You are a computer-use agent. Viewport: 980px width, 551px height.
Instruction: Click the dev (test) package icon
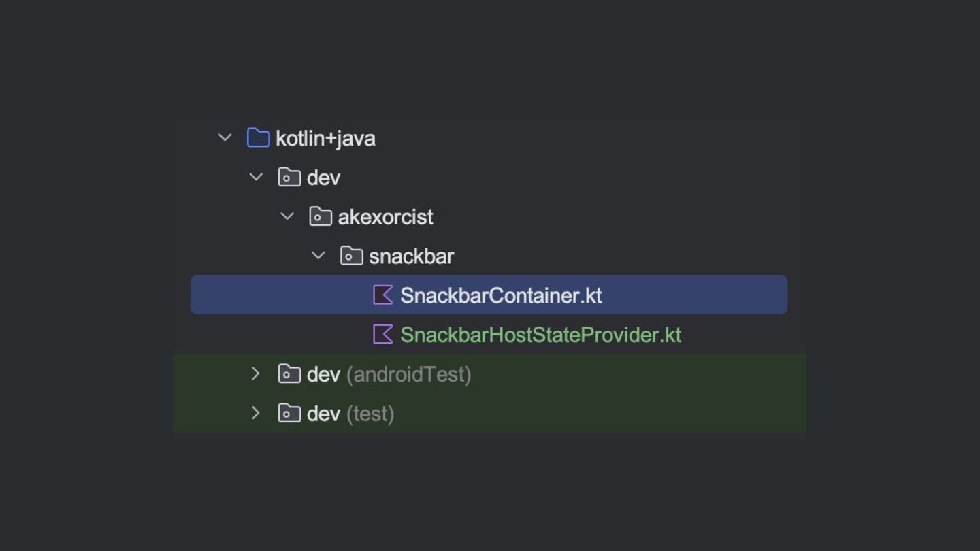(x=289, y=414)
